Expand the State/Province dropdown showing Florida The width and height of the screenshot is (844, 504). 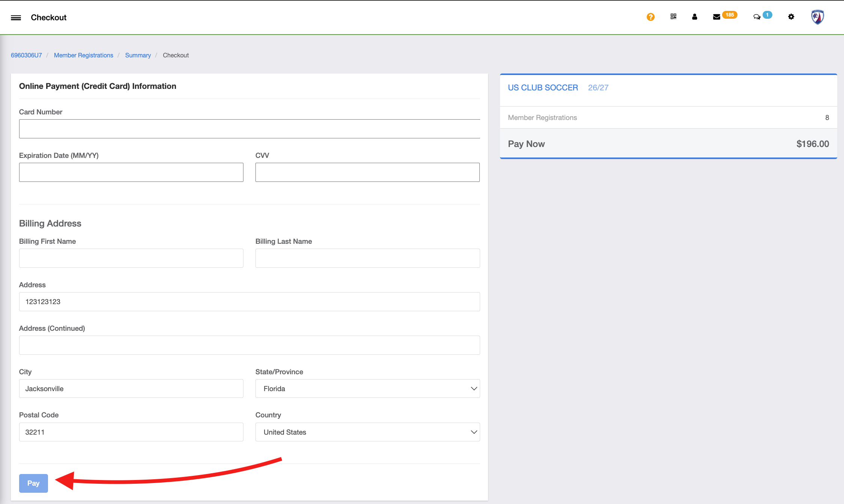pos(368,388)
